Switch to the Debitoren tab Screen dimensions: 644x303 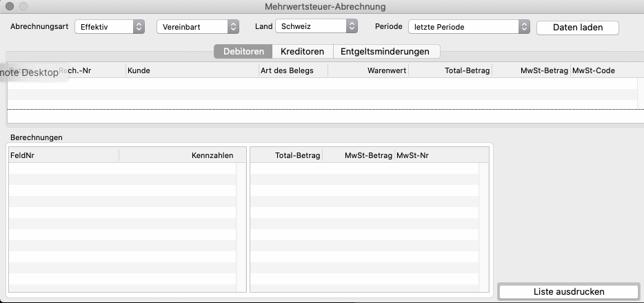click(243, 52)
